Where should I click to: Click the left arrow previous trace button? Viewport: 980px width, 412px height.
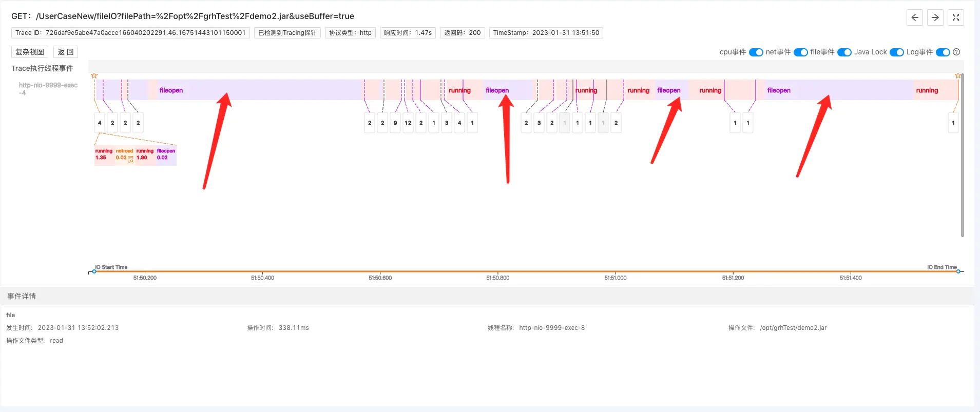tap(914, 17)
